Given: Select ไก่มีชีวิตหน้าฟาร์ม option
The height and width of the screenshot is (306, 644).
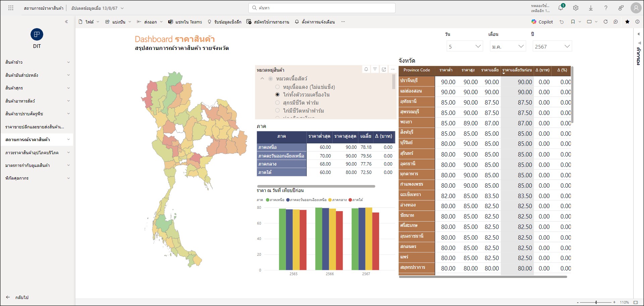Looking at the screenshot, I should [x=277, y=110].
